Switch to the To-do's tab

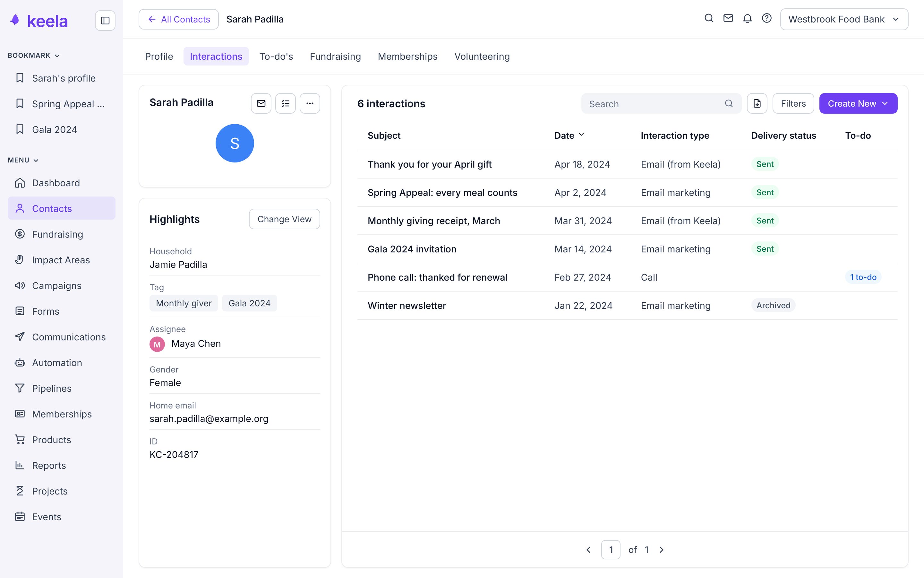(x=276, y=56)
